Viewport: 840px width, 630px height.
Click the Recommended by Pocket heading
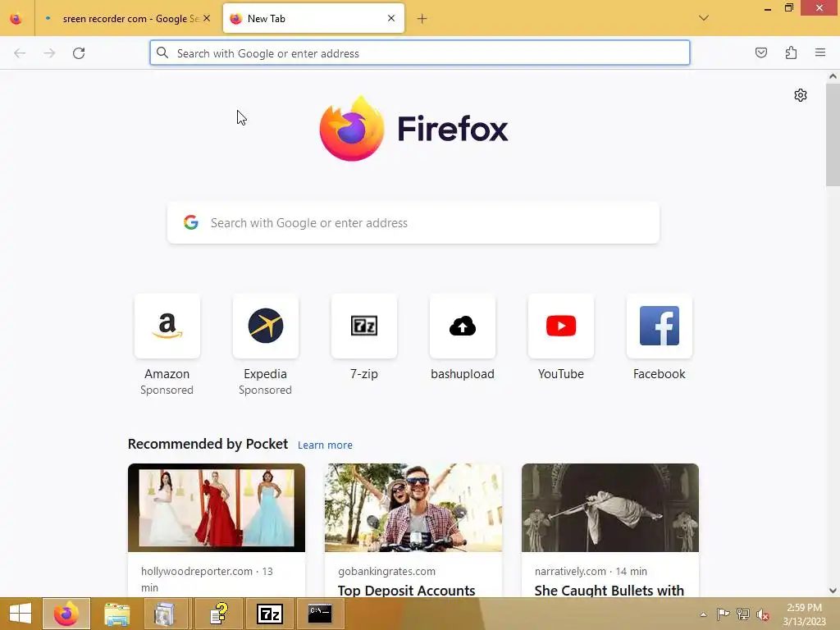pos(208,444)
